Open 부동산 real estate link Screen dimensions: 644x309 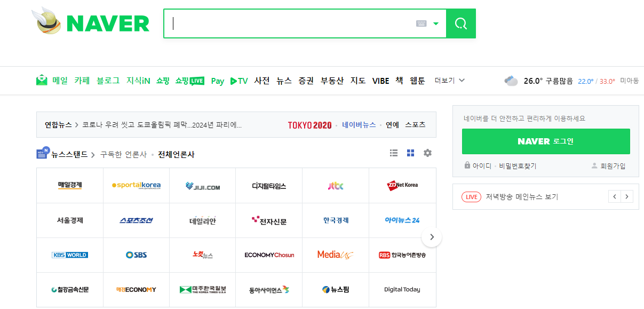tap(332, 81)
